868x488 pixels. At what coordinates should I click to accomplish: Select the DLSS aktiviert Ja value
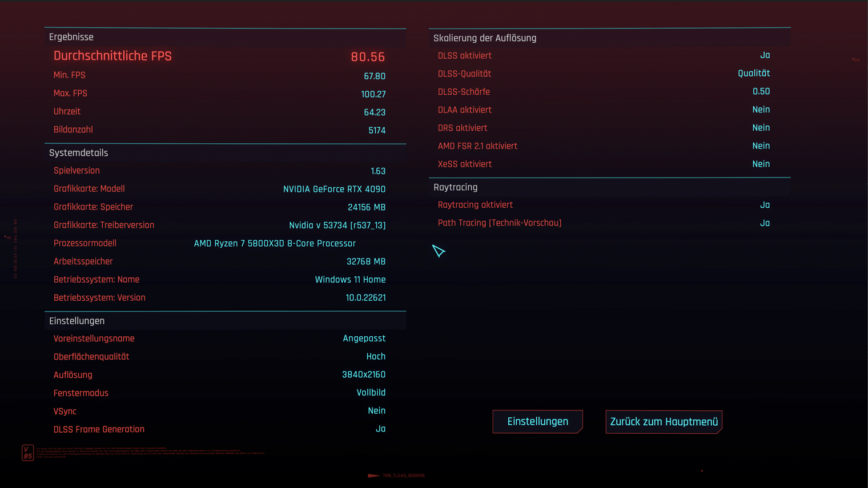(x=765, y=55)
